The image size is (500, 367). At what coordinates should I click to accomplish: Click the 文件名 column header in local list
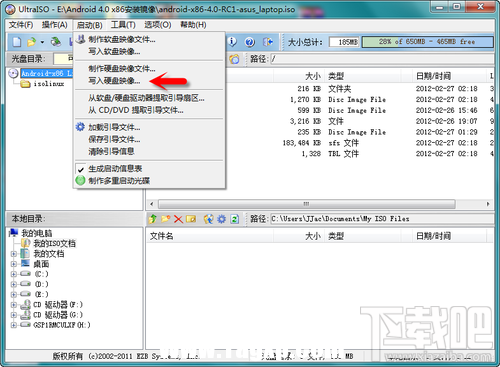click(x=210, y=236)
